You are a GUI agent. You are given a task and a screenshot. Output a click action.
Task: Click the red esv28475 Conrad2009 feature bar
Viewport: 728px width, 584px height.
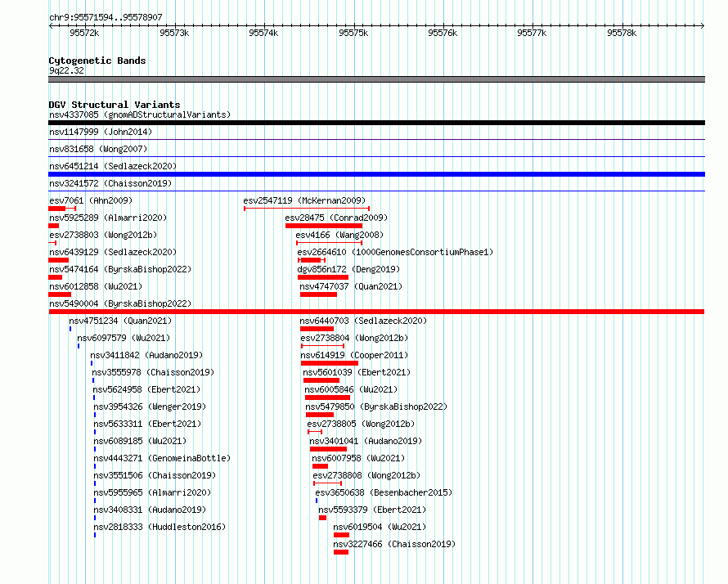324,226
